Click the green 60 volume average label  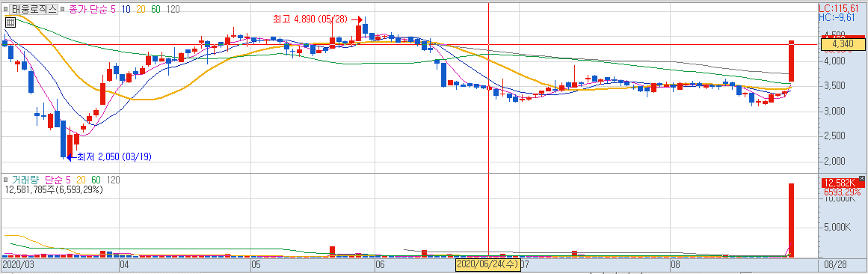tap(96, 180)
